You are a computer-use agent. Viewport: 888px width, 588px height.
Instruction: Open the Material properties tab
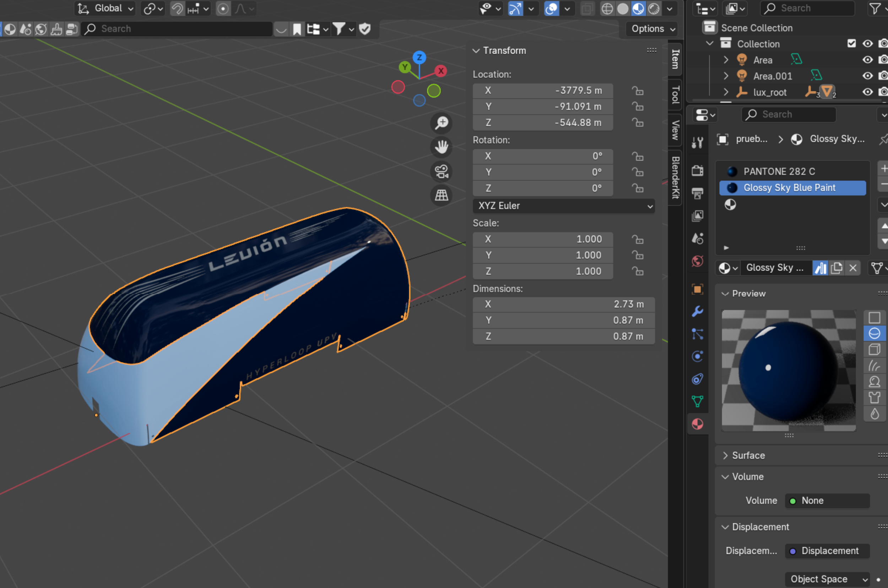pyautogui.click(x=697, y=424)
